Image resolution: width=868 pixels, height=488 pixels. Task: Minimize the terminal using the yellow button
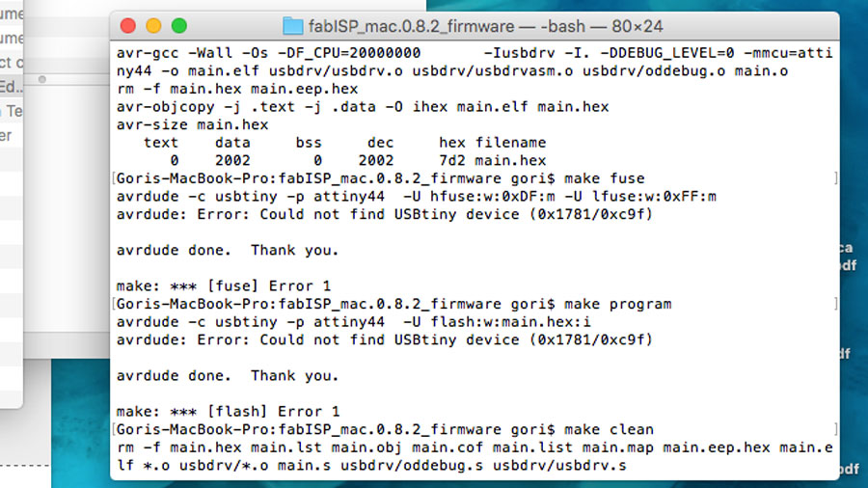click(x=153, y=26)
